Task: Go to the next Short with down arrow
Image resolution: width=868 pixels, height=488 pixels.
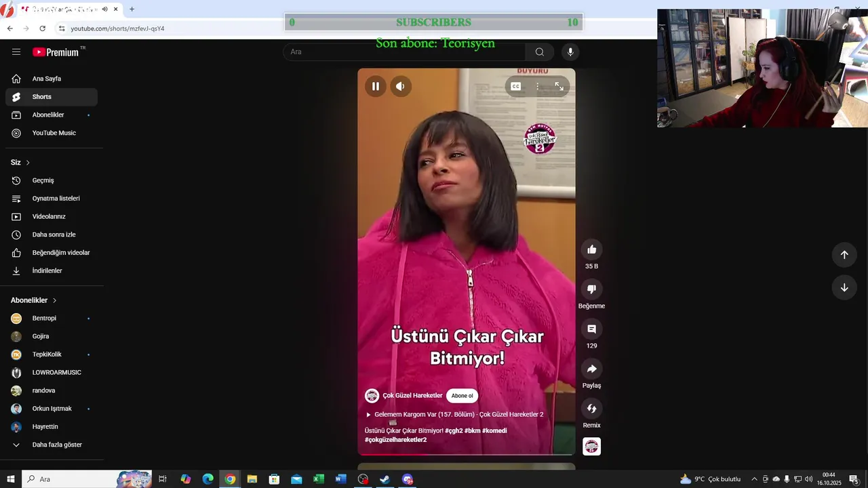Action: (844, 287)
